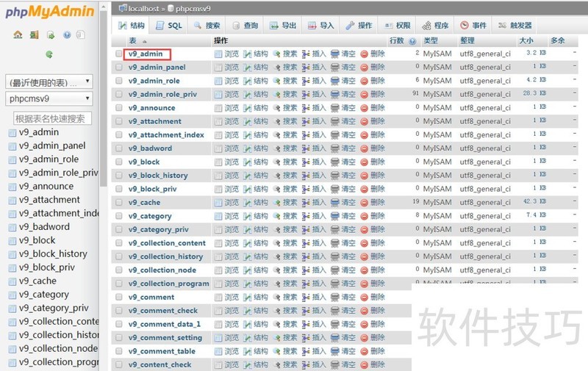The height and width of the screenshot is (371, 588).
Task: Tick the checkbox for v9_admin_panel
Action: pos(119,68)
